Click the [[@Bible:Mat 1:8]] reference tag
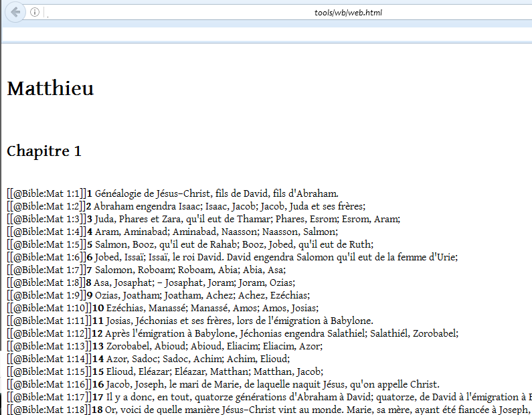This screenshot has width=532, height=415. pos(46,282)
